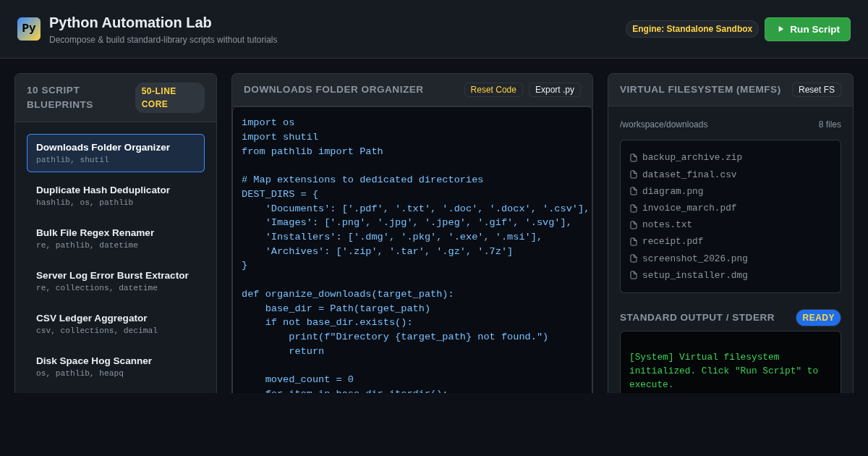
Task: Click the 10 SCRIPT BLUEPRINTS heading
Action: click(60, 98)
